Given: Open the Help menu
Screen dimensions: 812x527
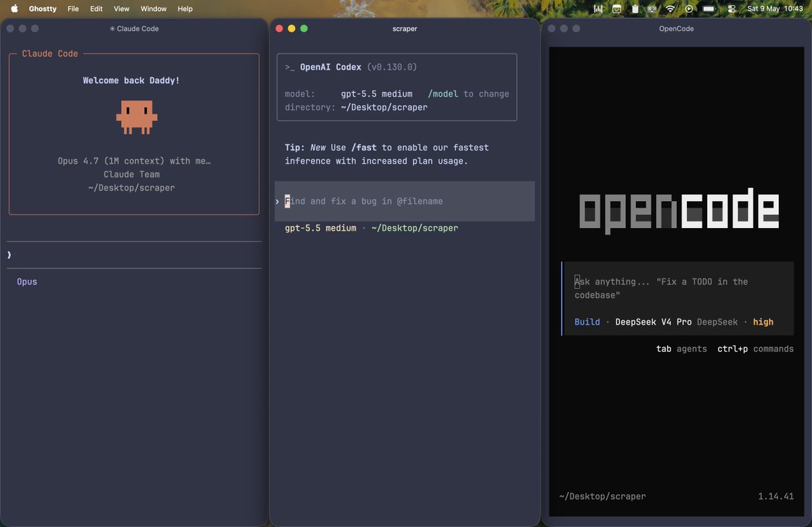Looking at the screenshot, I should (x=185, y=9).
